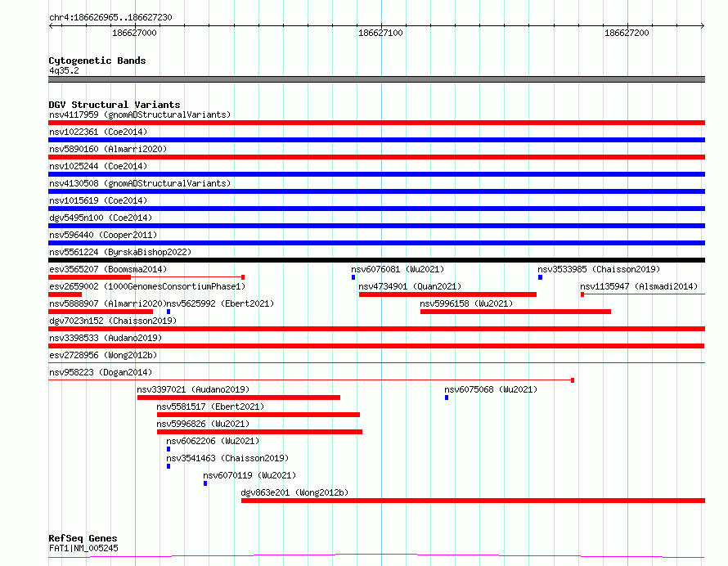The image size is (728, 566).
Task: Select DGV Structural Variants track title
Action: [115, 105]
